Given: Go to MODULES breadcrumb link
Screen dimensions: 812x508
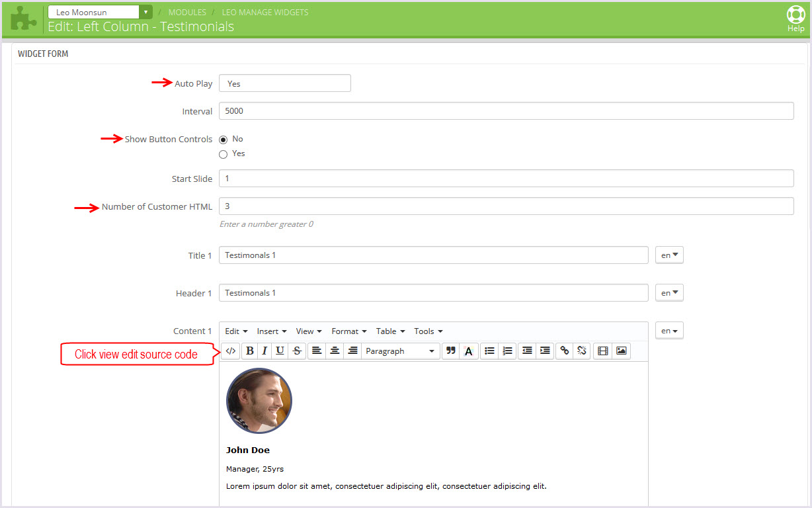Looking at the screenshot, I should point(187,12).
